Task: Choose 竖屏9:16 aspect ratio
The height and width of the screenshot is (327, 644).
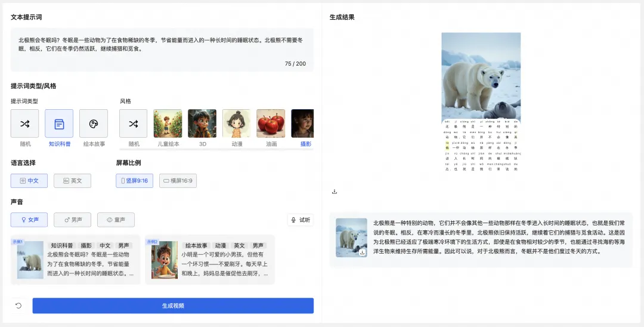Action: coord(134,181)
